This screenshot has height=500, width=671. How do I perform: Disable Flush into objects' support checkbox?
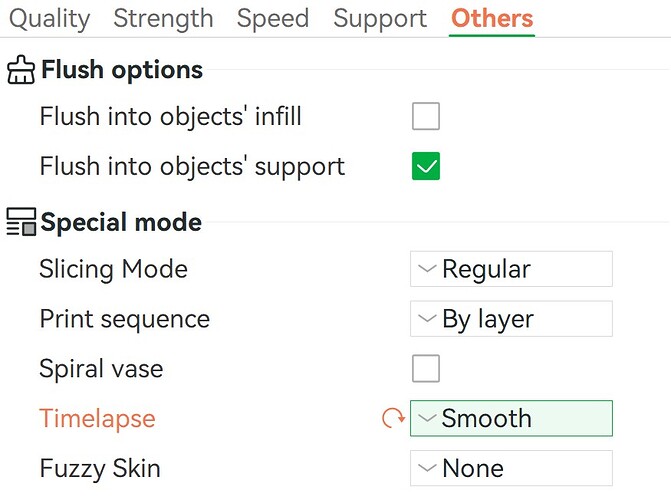click(426, 166)
